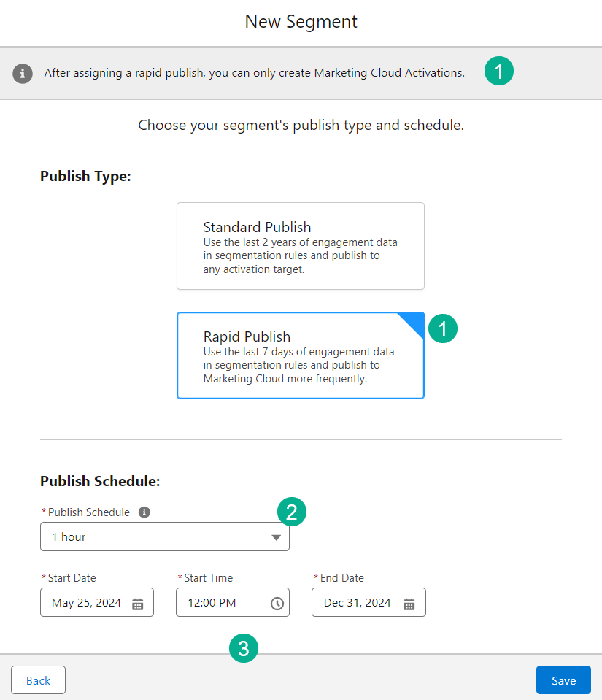Viewport: 602px width, 700px height.
Task: Click the info icon in the notification banner
Action: point(22,73)
